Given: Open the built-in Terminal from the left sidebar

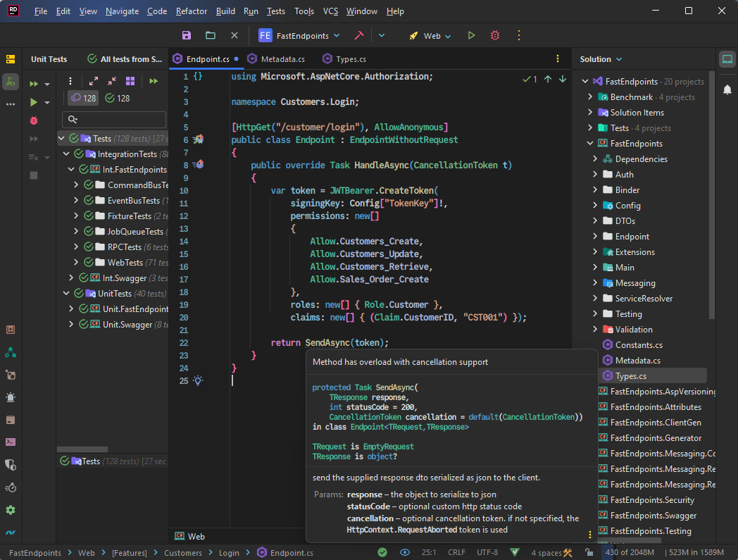Looking at the screenshot, I should (10, 442).
